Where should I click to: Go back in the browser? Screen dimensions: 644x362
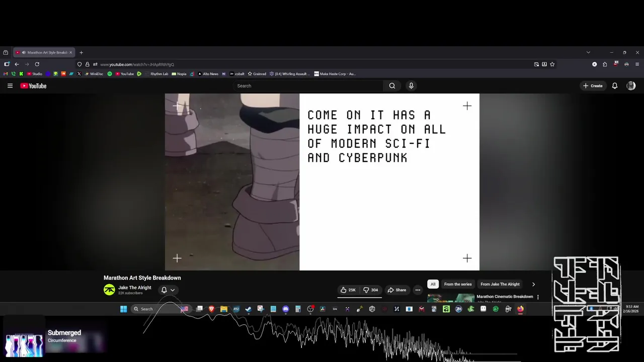click(17, 64)
